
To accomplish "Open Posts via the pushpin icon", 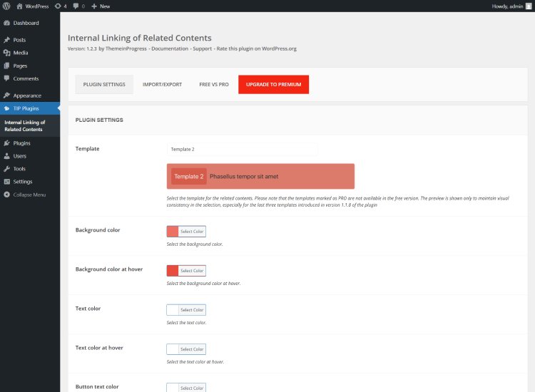I will [x=6, y=40].
